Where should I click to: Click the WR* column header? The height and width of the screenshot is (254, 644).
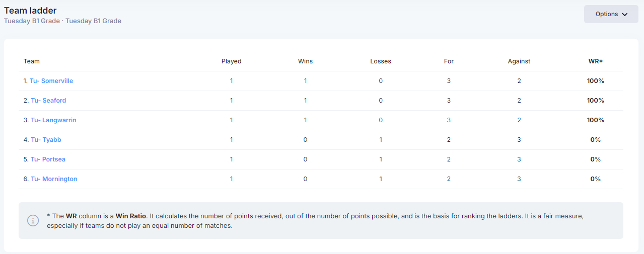pyautogui.click(x=595, y=61)
